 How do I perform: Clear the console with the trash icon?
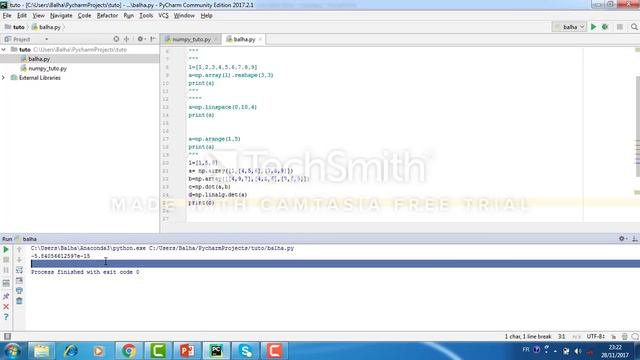pos(19,301)
